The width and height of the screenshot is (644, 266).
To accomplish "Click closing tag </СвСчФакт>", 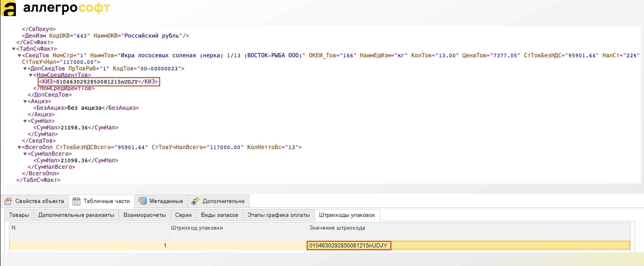I will [x=35, y=42].
